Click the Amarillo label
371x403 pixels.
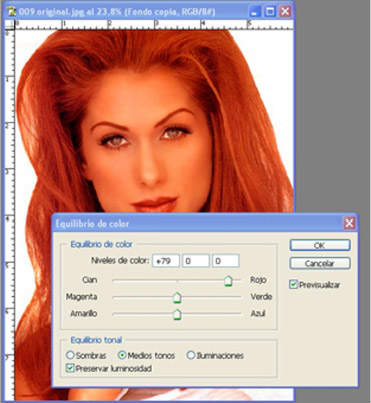click(x=83, y=313)
